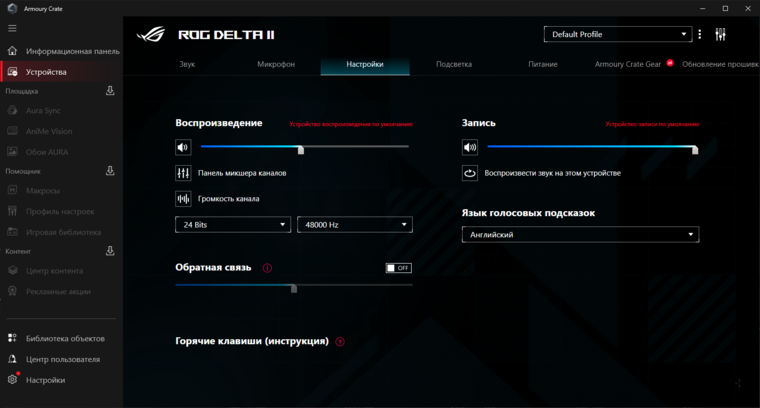Switch to the Звук tab

(187, 64)
